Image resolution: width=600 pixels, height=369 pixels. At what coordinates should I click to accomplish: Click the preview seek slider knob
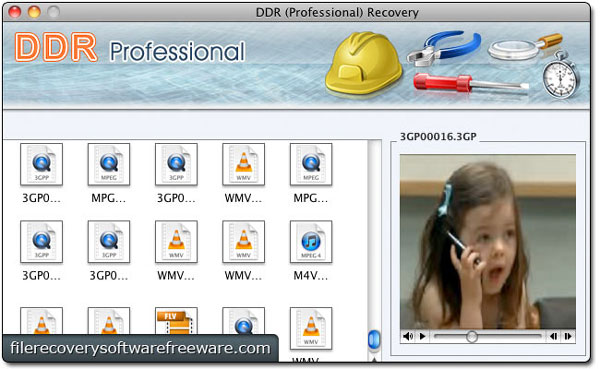pos(472,336)
